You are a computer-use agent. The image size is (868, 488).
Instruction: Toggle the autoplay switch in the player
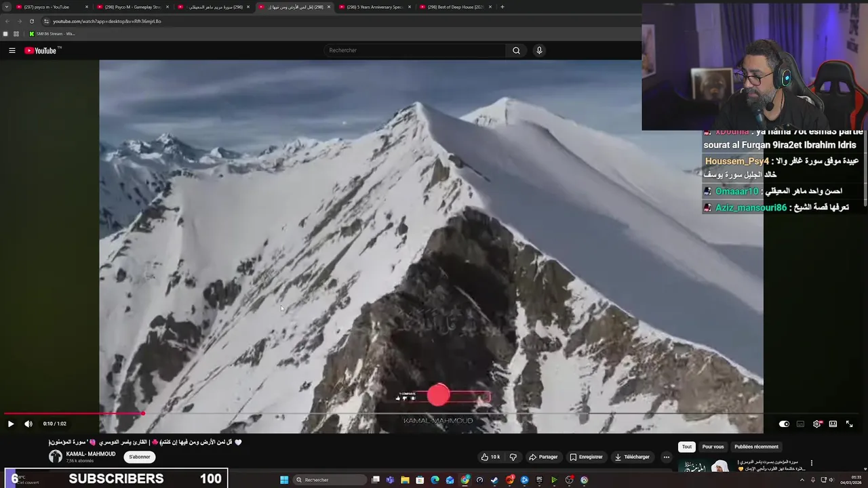(784, 424)
